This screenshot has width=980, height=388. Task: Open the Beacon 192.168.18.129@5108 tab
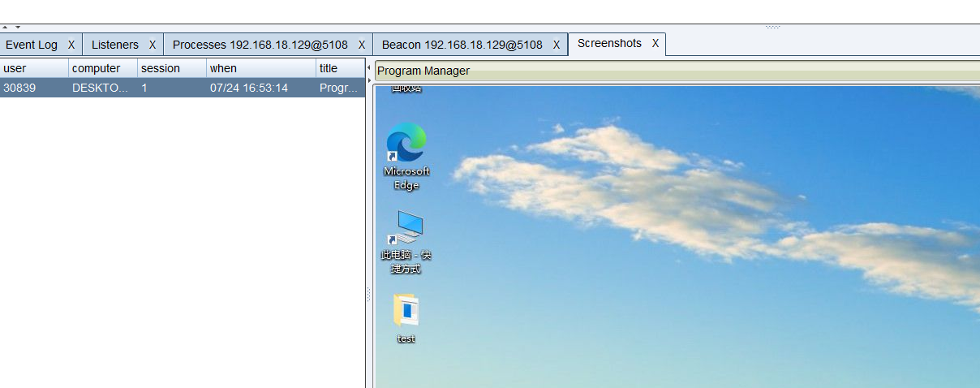click(x=462, y=45)
